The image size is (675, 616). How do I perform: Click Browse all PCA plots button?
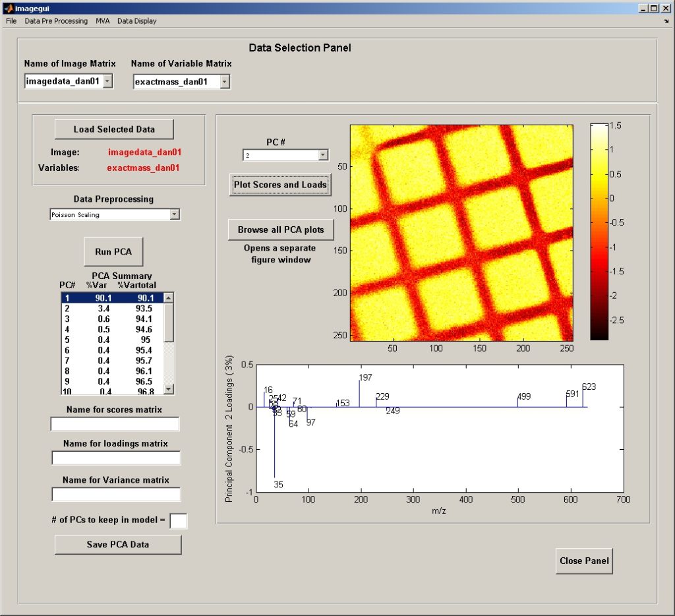[x=281, y=230]
